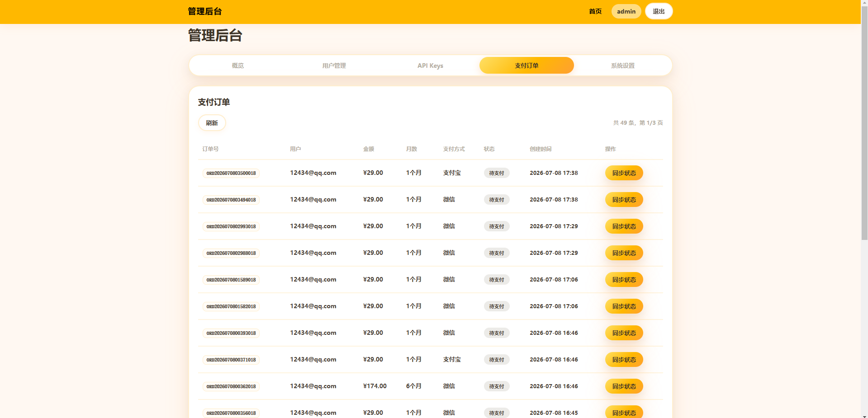Click timestamp in ORD2026070802993018 row

[x=554, y=226]
